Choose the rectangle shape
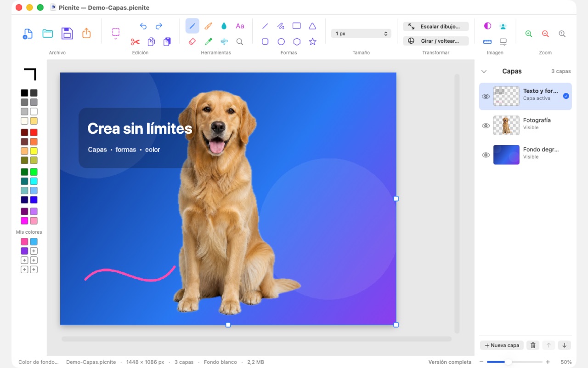Viewport: 588px width, 368px height. pos(297,26)
